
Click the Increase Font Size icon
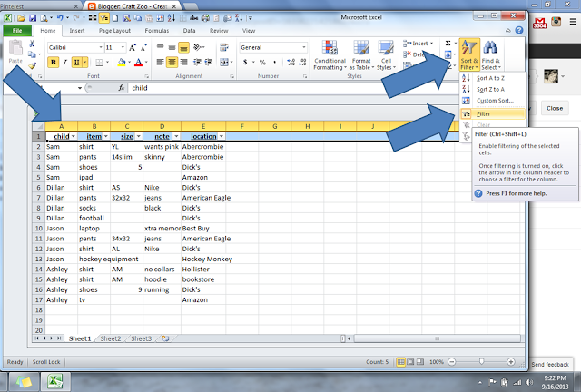[133, 47]
